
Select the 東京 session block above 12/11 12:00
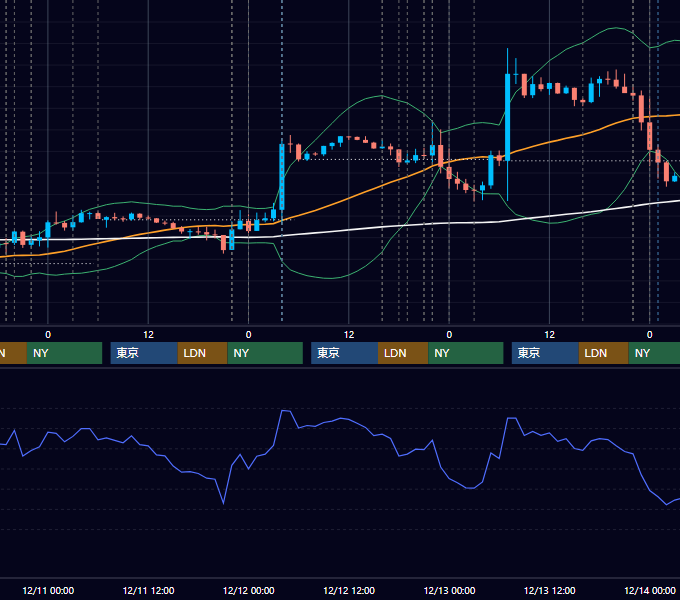pos(144,353)
